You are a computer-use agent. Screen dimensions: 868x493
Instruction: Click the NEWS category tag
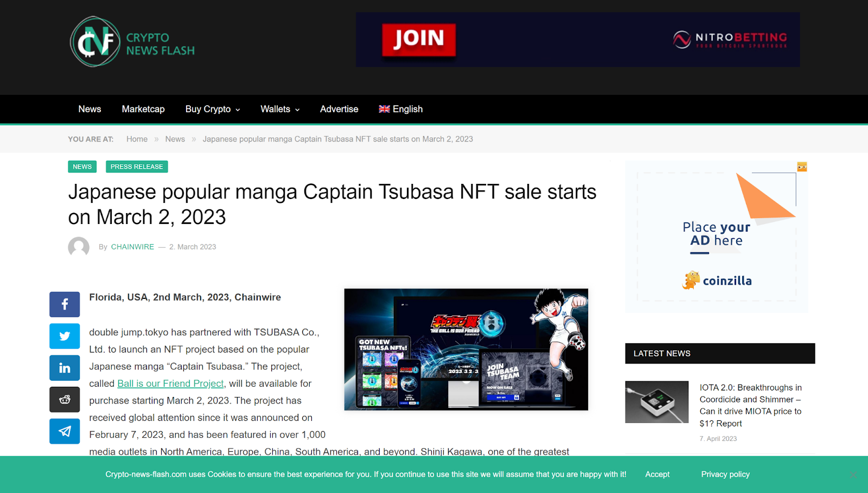(x=82, y=167)
